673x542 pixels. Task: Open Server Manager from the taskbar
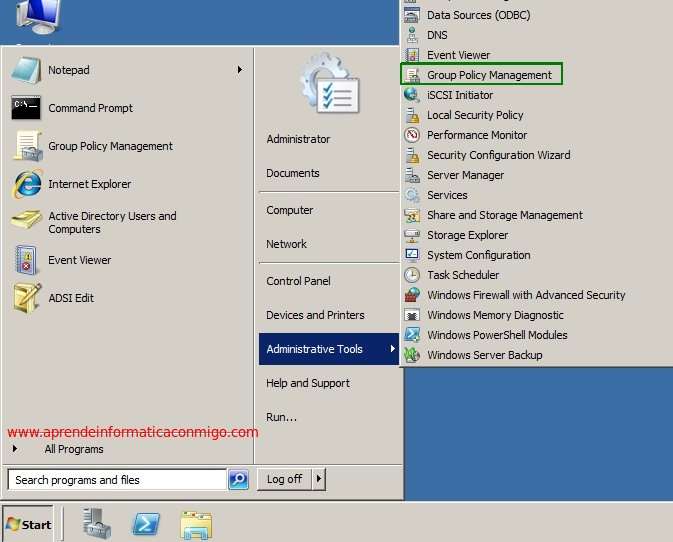[97, 524]
